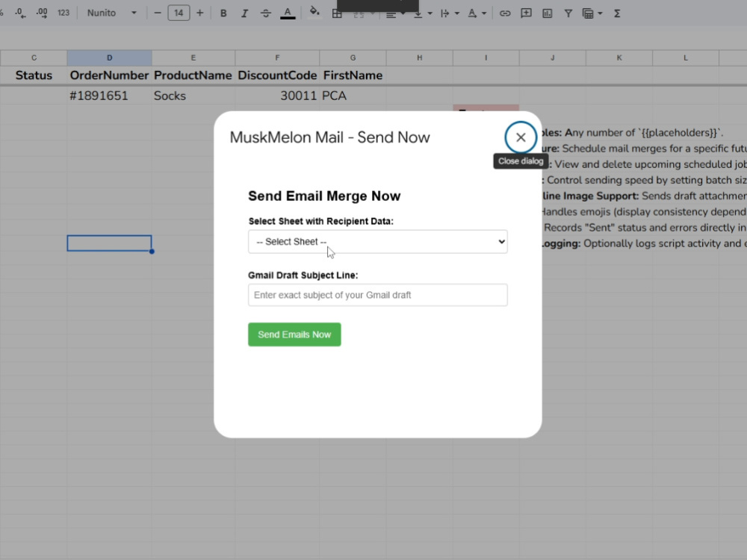Open the text rotation dropdown
The image size is (747, 560).
click(x=477, y=13)
